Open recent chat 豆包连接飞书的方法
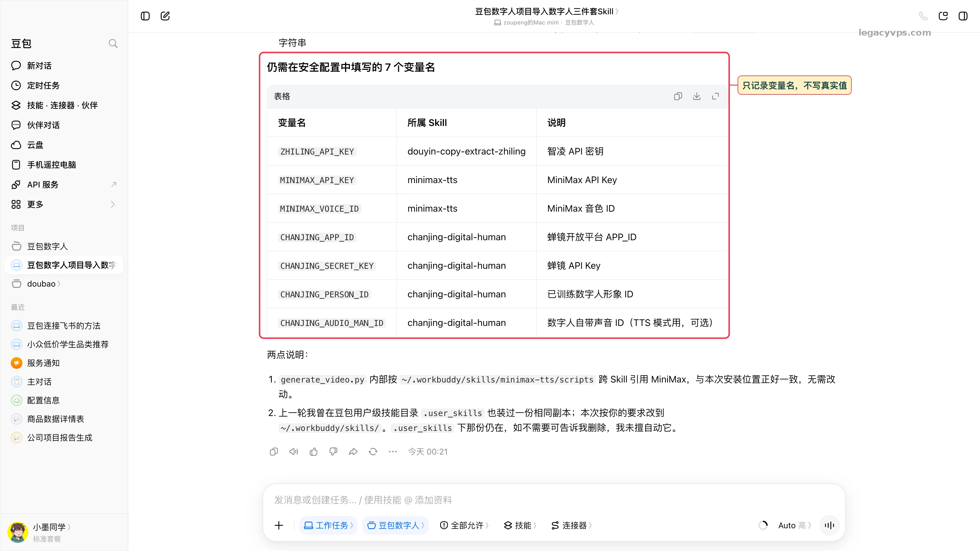Viewport: 980px width, 551px height. pyautogui.click(x=64, y=326)
